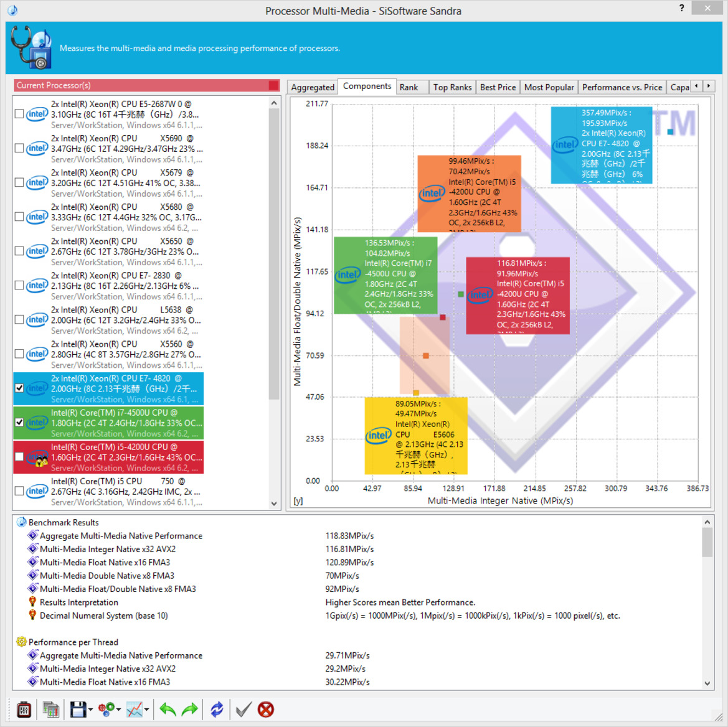728x727 pixels.
Task: Check the Xeon X5680 processor checkbox
Action: (x=19, y=217)
